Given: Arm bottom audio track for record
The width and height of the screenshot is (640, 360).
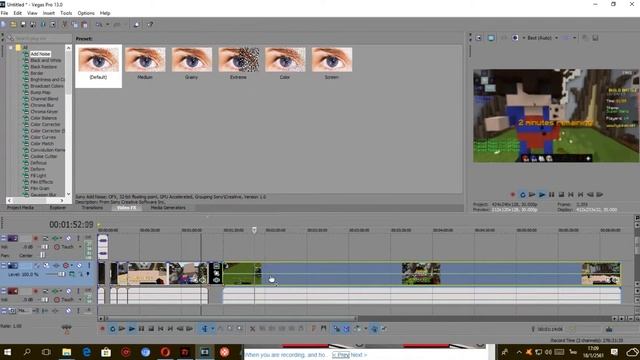Looking at the screenshot, I should point(36,291).
